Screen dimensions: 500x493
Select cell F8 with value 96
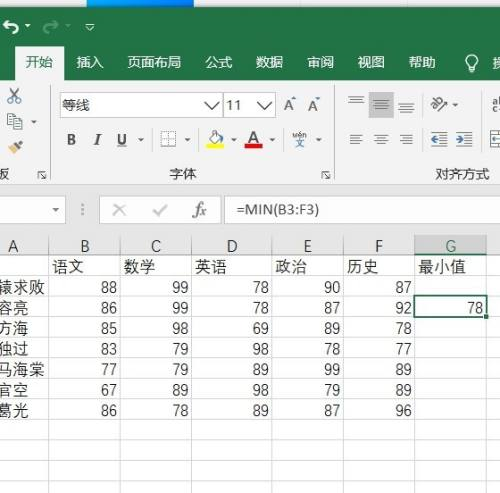pyautogui.click(x=379, y=410)
